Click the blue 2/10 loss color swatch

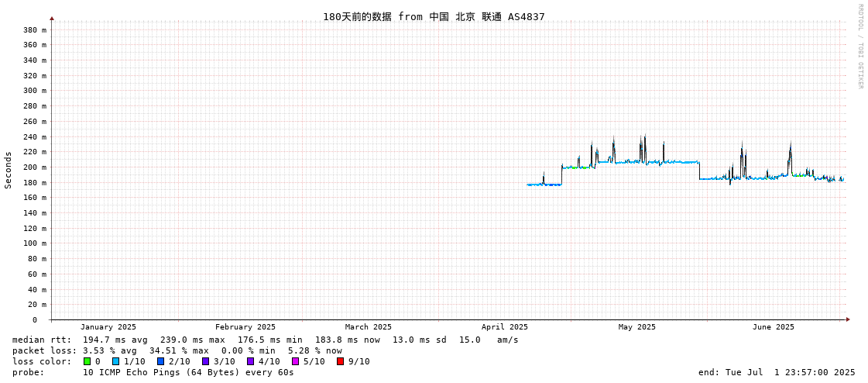160,361
